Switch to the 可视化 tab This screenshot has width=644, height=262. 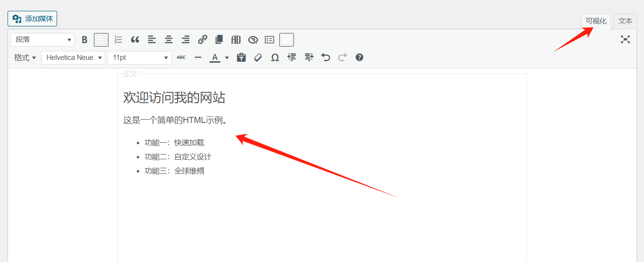click(x=596, y=21)
